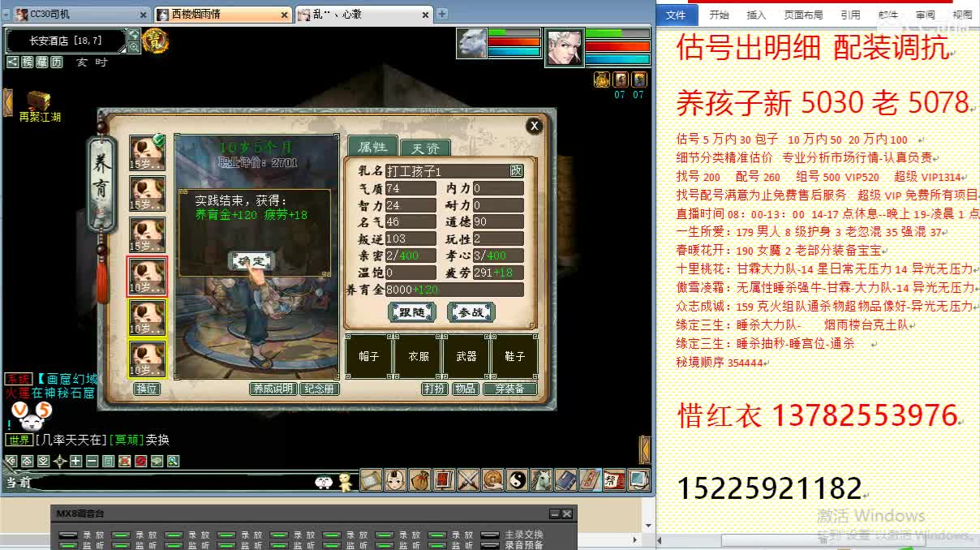This screenshot has height=550, width=980.
Task: Open the blue book icon in game toolbar
Action: pos(565,480)
